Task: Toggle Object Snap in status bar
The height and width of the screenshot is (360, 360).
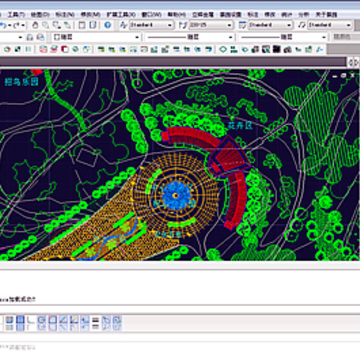Action: tap(53, 323)
